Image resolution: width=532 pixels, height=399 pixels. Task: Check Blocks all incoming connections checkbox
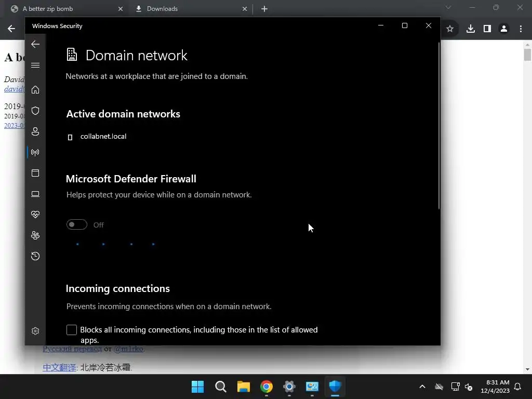pyautogui.click(x=72, y=330)
